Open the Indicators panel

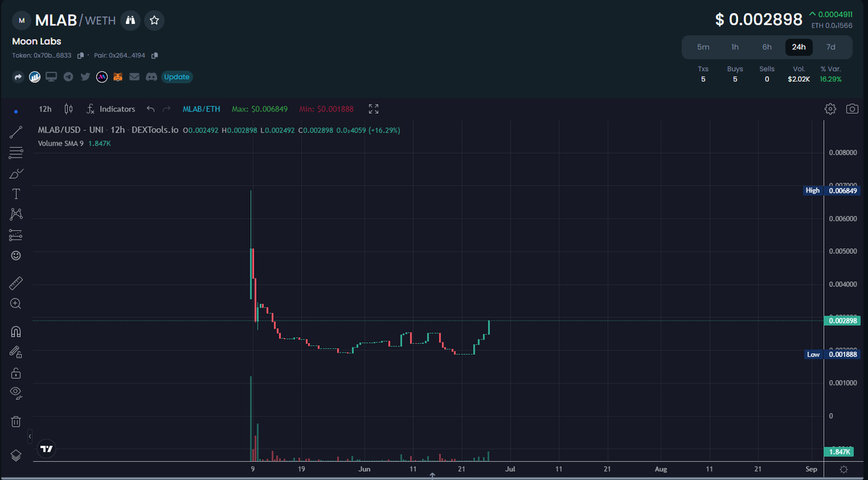tap(116, 109)
